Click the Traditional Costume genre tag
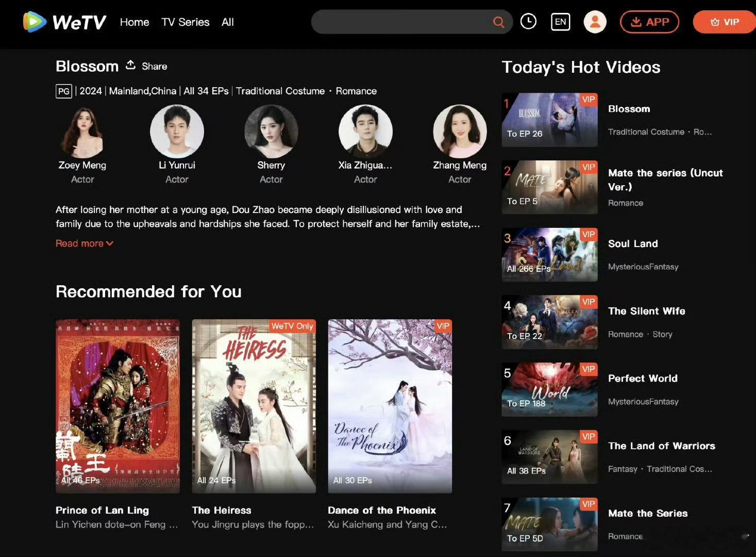The width and height of the screenshot is (756, 557). pos(280,91)
